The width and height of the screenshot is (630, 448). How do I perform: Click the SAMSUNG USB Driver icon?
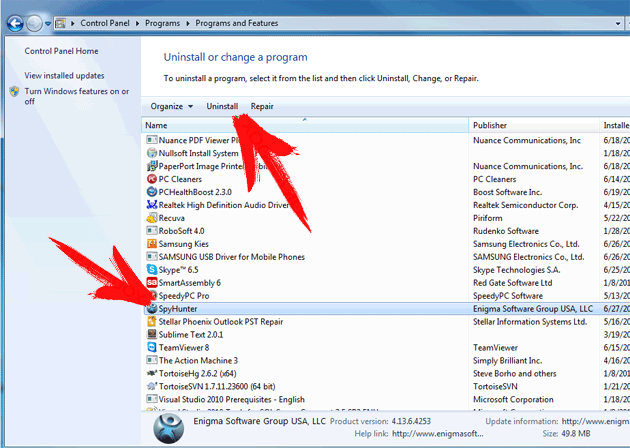[x=151, y=256]
